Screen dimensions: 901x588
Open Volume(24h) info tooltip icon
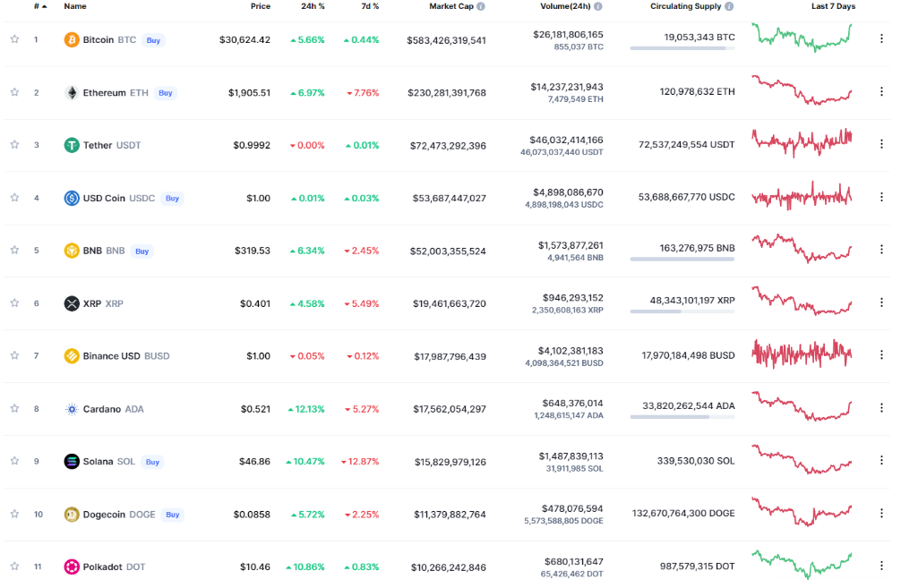[598, 6]
